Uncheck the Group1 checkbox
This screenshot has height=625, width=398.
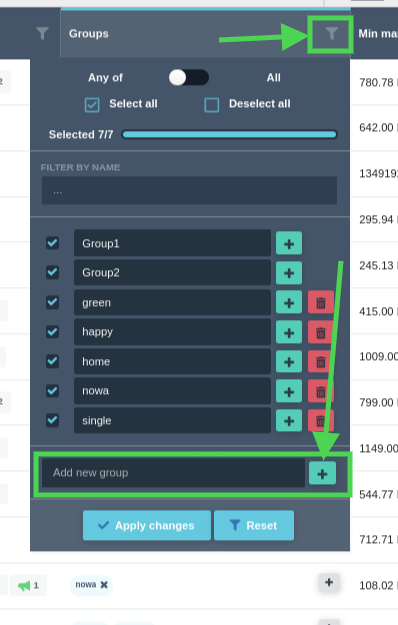[x=53, y=243]
